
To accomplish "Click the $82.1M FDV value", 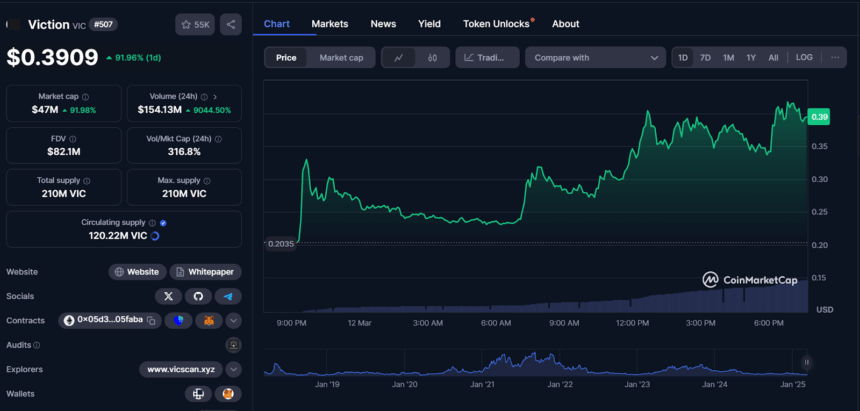I will click(x=64, y=151).
